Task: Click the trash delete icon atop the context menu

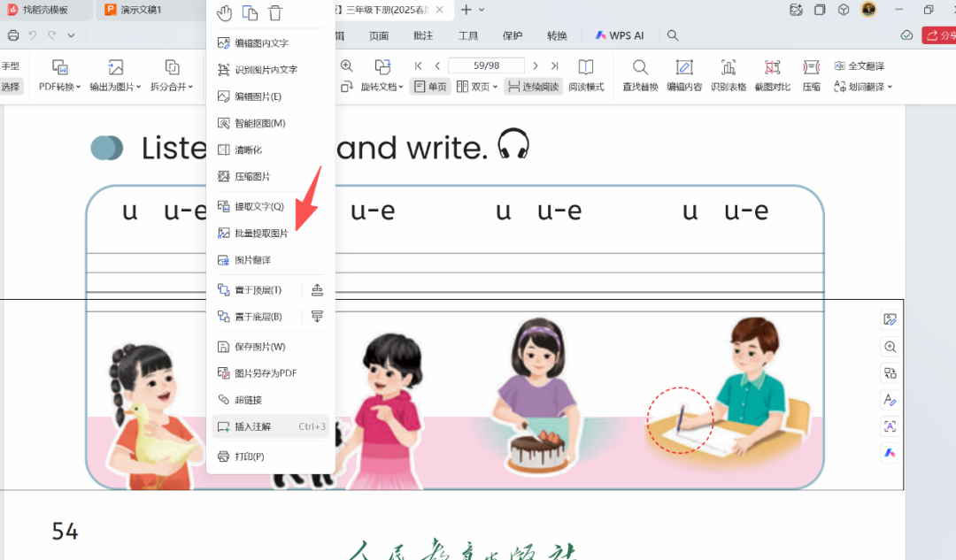Action: click(276, 12)
